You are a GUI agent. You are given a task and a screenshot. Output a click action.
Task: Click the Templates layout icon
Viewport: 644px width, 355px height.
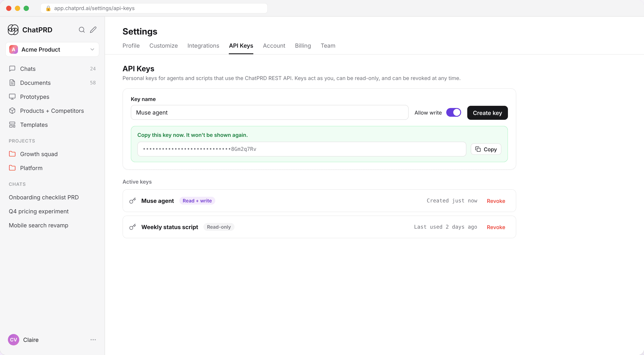pyautogui.click(x=12, y=125)
